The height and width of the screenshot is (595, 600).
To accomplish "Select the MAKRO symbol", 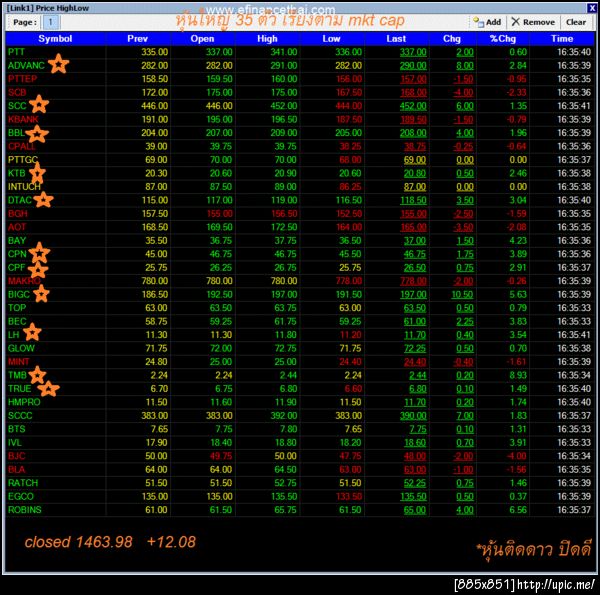I will 24,281.
